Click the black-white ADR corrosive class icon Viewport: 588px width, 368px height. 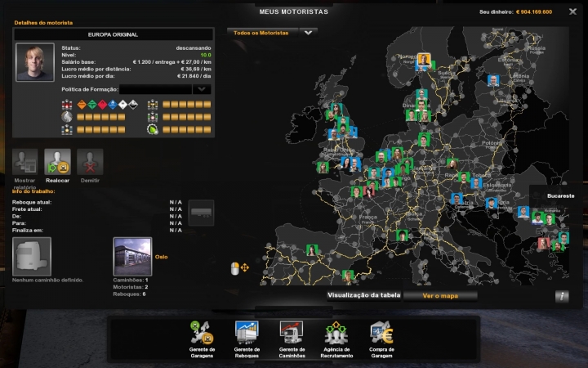click(133, 105)
